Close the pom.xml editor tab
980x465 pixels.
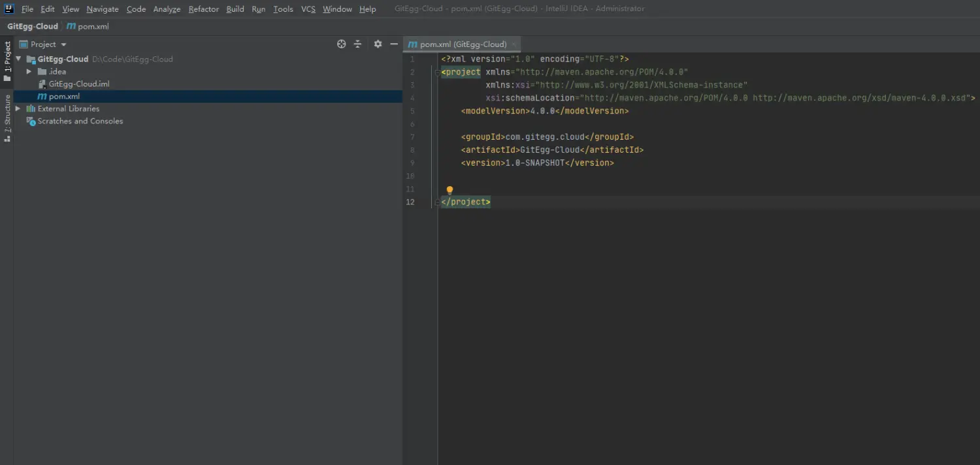click(514, 44)
